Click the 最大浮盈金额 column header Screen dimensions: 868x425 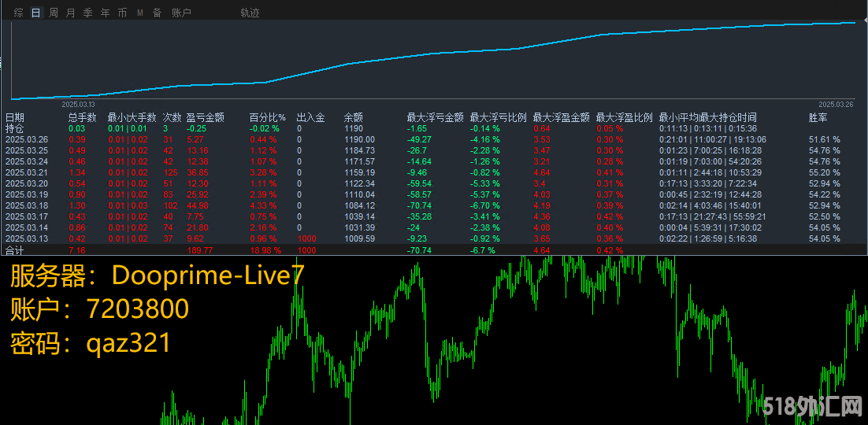pos(562,117)
